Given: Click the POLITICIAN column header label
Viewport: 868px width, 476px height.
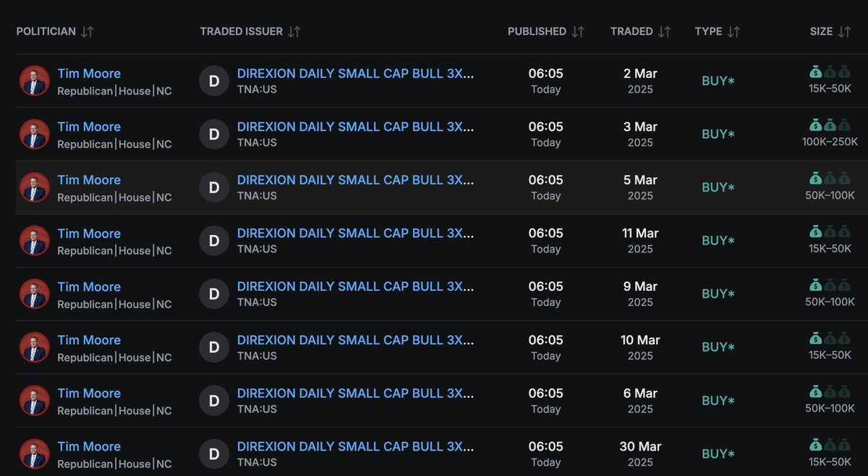Looking at the screenshot, I should pos(46,32).
